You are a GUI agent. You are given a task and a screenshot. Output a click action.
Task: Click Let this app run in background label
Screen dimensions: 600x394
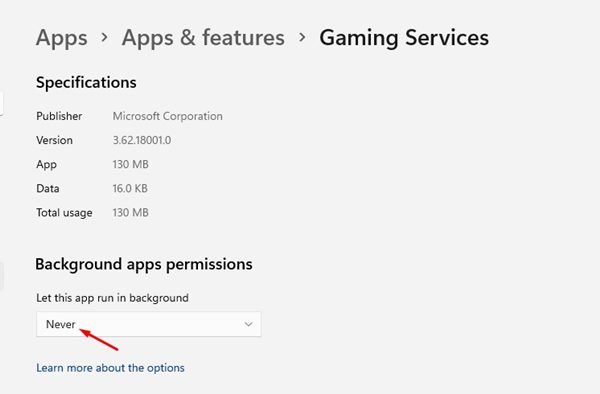(x=112, y=298)
